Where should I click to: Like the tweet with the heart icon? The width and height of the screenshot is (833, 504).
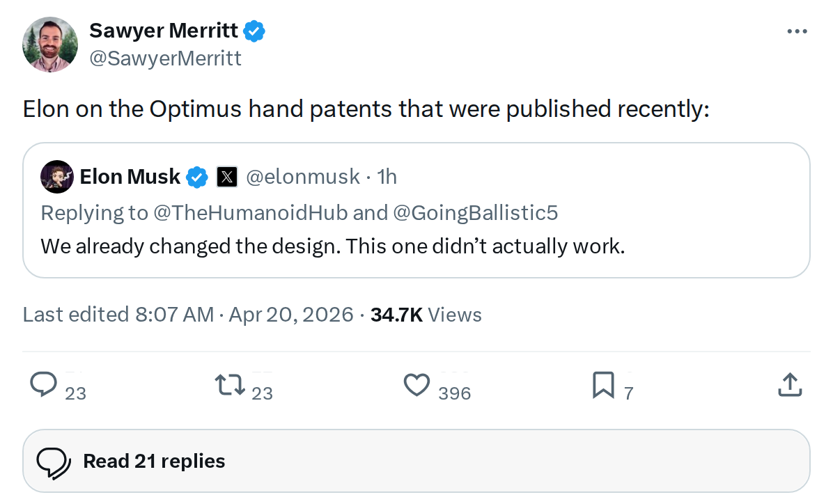coord(416,385)
